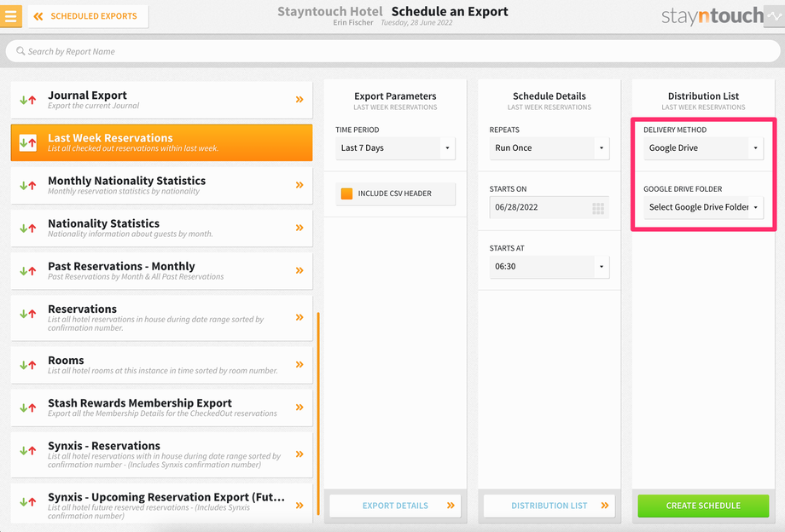Image resolution: width=785 pixels, height=532 pixels.
Task: Select Monthly Nationality Statistics report
Action: tap(162, 186)
